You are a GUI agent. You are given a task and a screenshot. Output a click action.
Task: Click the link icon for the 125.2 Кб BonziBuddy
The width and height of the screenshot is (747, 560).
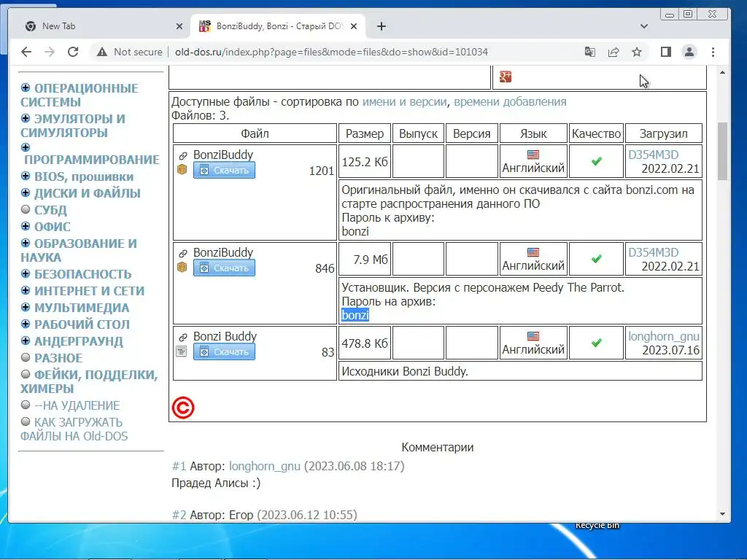click(183, 156)
